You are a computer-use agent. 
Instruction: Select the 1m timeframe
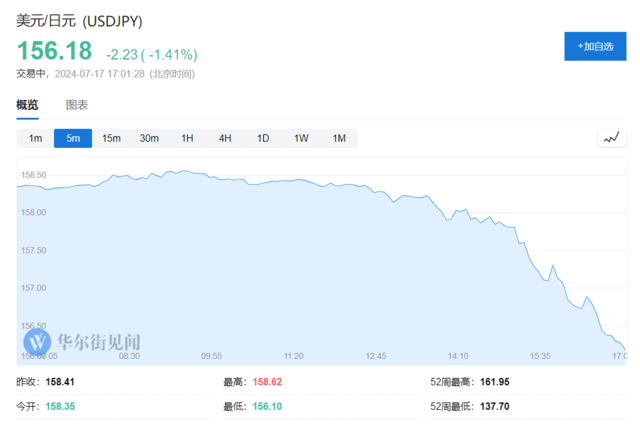point(35,138)
